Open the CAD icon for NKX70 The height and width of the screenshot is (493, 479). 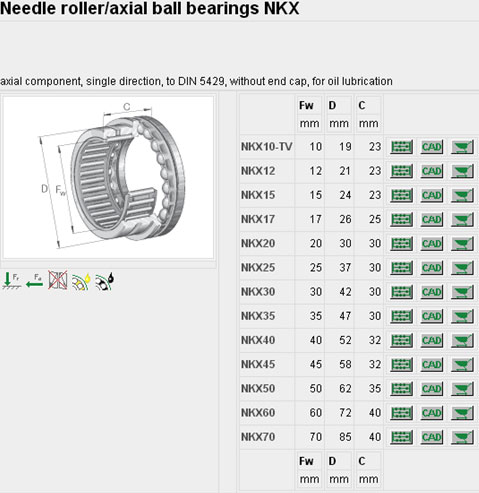(x=432, y=437)
